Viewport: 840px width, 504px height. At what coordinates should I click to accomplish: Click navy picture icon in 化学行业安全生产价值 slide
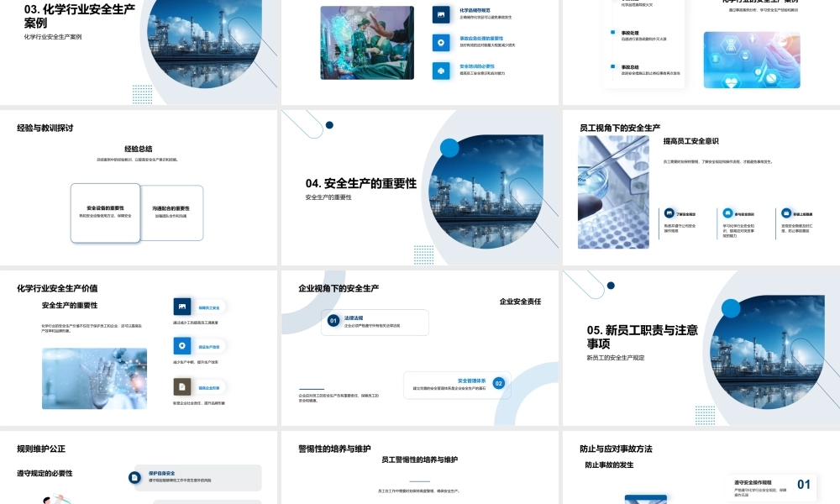(182, 307)
